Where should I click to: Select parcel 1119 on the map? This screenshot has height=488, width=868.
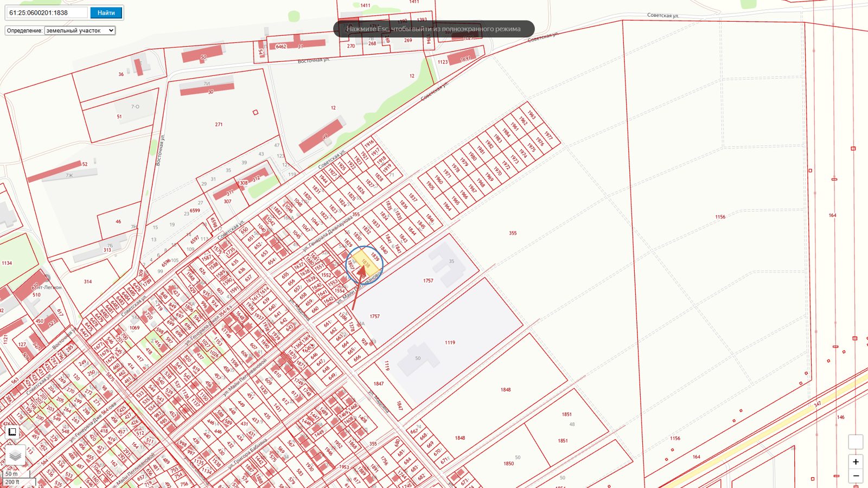(x=450, y=343)
